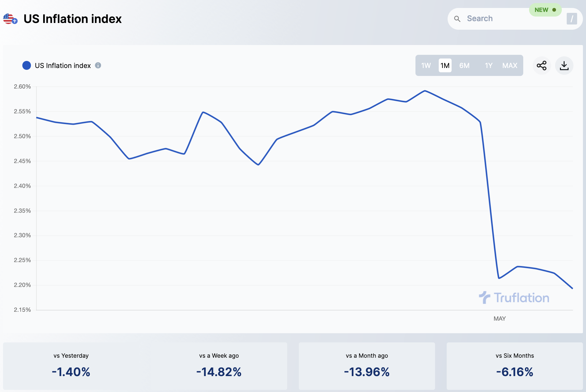The height and width of the screenshot is (392, 586).
Task: Toggle the blue US Inflation index legend dot
Action: [27, 65]
